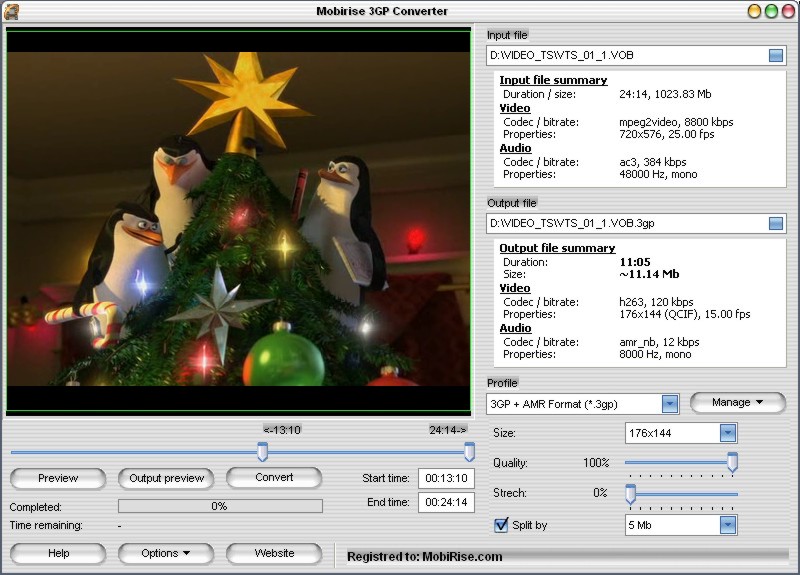Click the green maximize window button
The width and height of the screenshot is (800, 575).
tap(771, 11)
